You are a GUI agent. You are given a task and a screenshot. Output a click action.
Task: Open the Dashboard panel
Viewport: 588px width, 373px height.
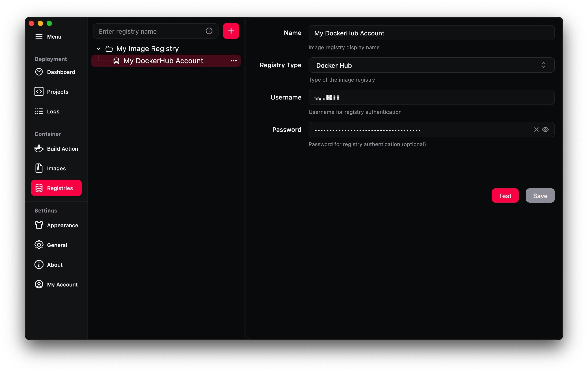point(61,72)
